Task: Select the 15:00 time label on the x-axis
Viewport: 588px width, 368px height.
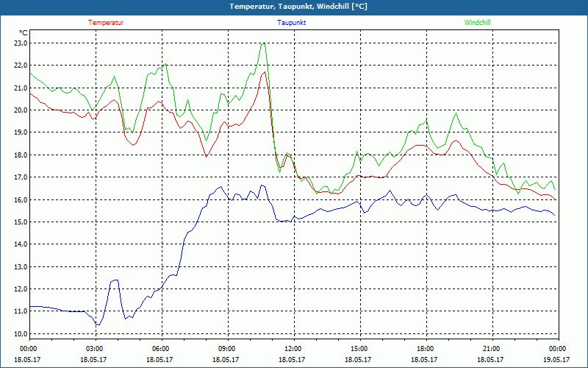Action: [359, 349]
